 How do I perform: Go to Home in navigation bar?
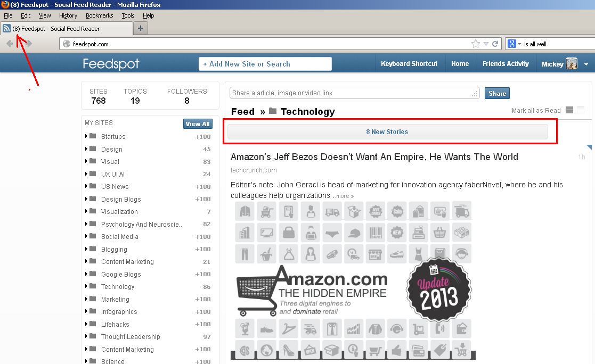point(460,64)
